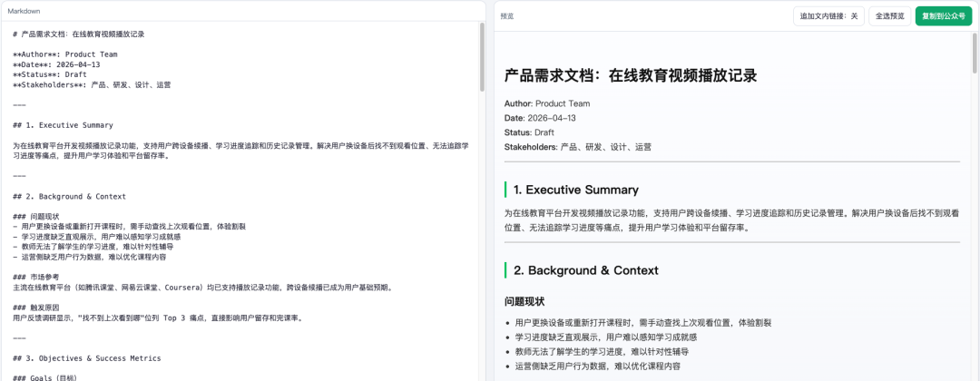This screenshot has width=980, height=381.
Task: Click the '**Date**: 2026-04-13' editor line
Action: coord(56,64)
